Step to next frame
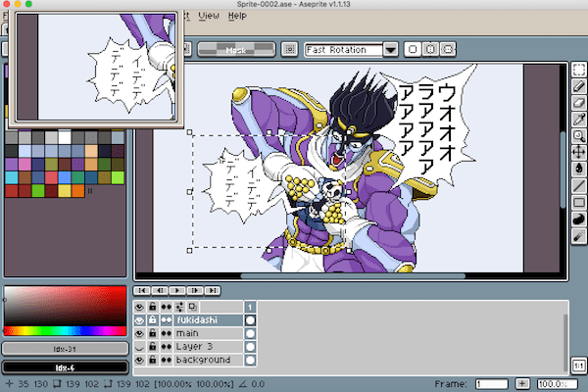 [195, 290]
